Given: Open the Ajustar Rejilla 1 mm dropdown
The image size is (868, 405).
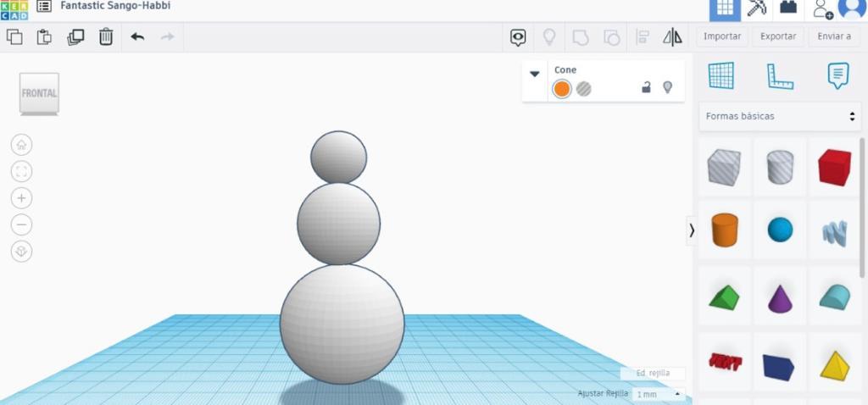Looking at the screenshot, I should (x=658, y=395).
